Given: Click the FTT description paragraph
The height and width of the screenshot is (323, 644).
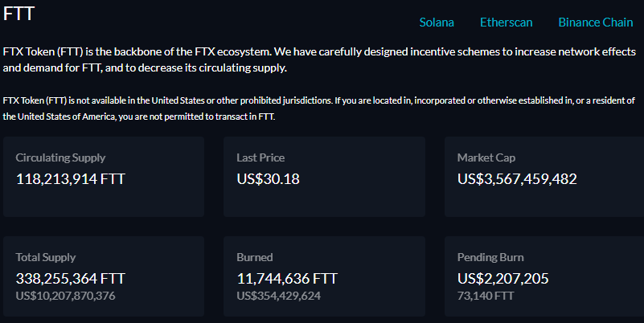Looking at the screenshot, I should (319, 59).
